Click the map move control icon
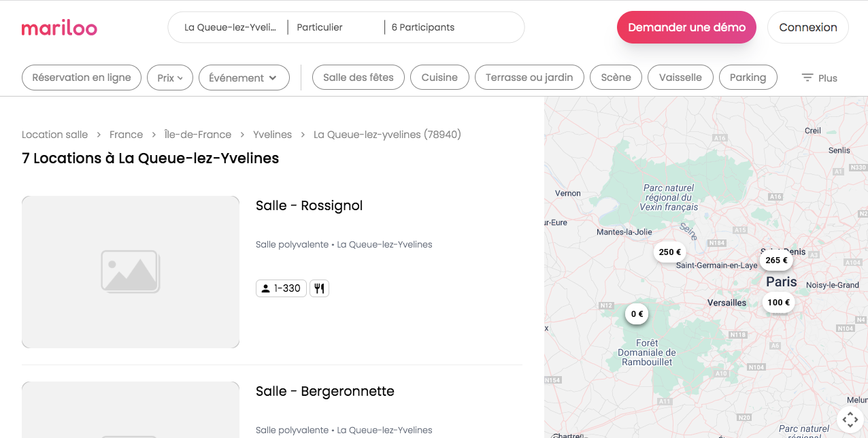The image size is (868, 438). (850, 419)
